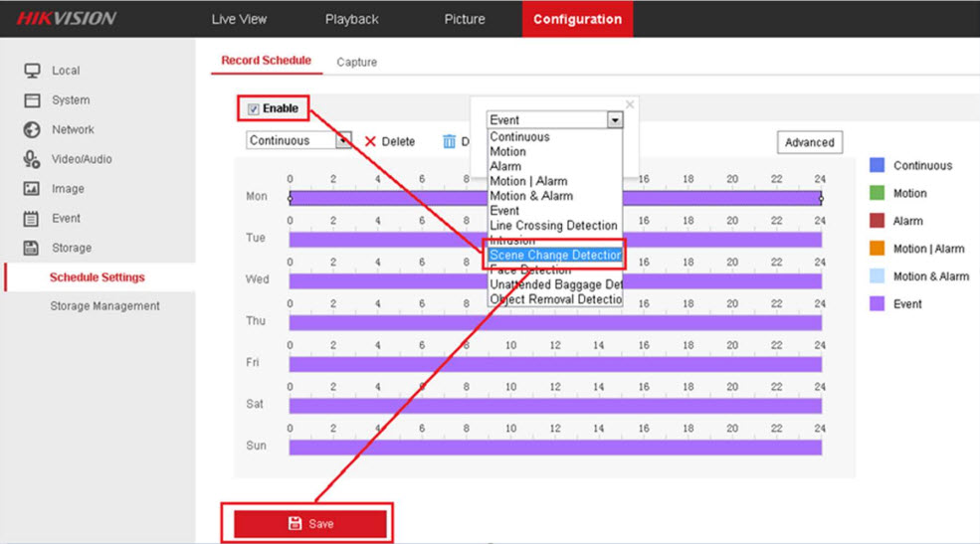
Task: Choose Line Crossing Detection option
Action: pyautogui.click(x=553, y=226)
